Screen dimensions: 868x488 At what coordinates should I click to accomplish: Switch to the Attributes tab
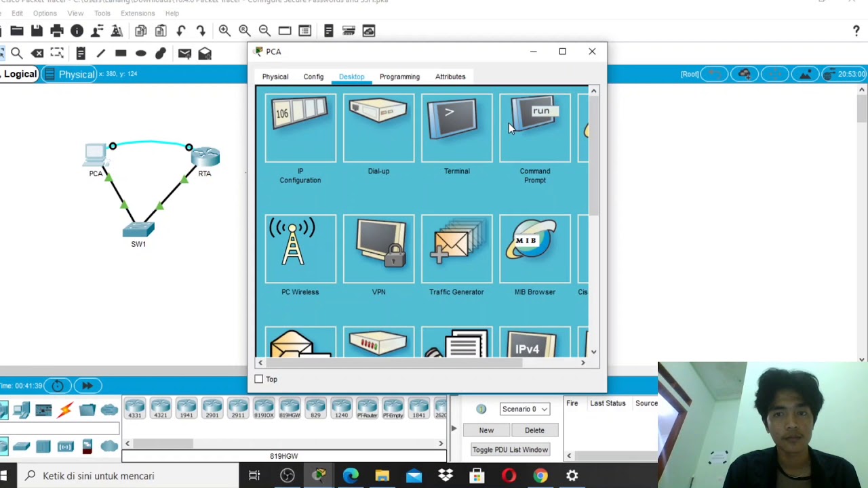click(x=450, y=77)
